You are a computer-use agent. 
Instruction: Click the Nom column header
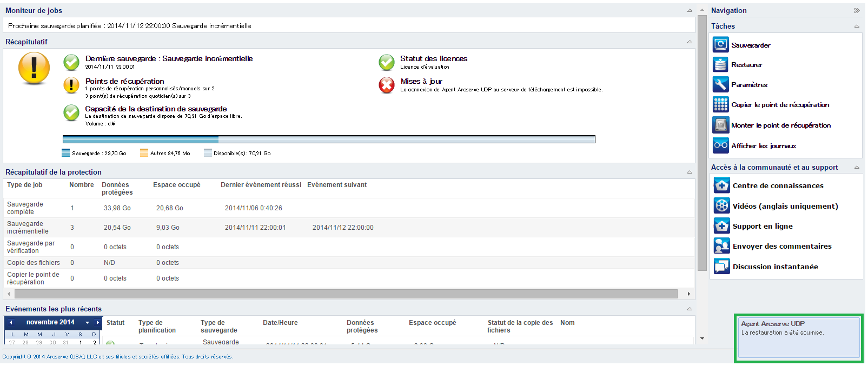[x=567, y=323]
